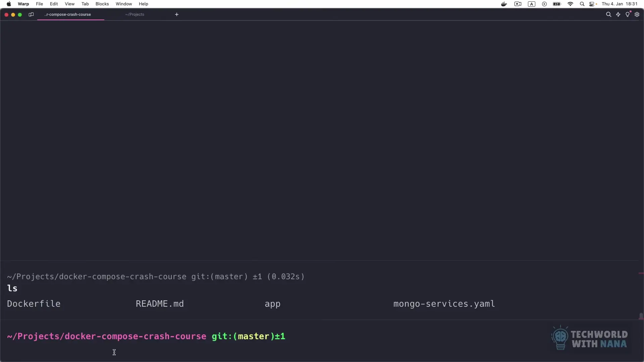Image resolution: width=644 pixels, height=362 pixels.
Task: Open the File menu
Action: [40, 4]
